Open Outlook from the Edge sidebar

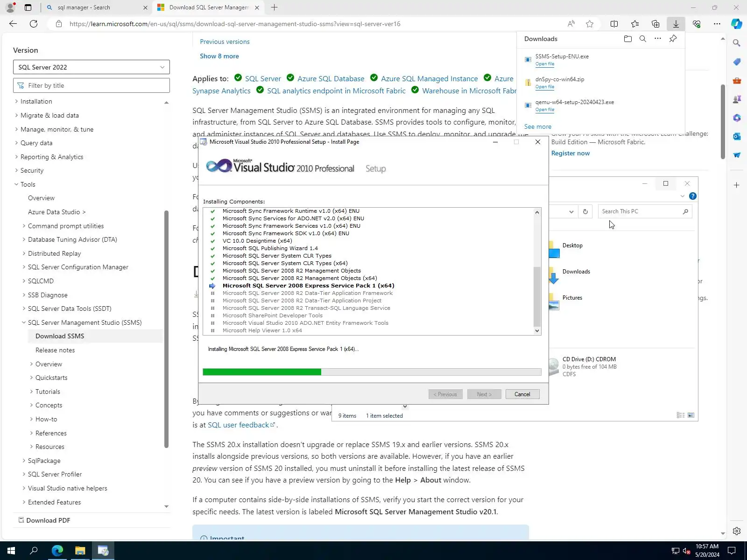(737, 136)
